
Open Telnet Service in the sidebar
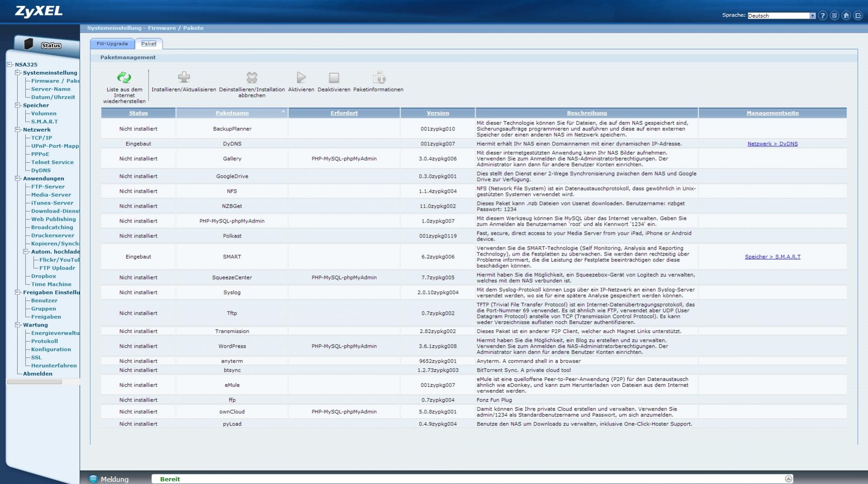pyautogui.click(x=52, y=162)
